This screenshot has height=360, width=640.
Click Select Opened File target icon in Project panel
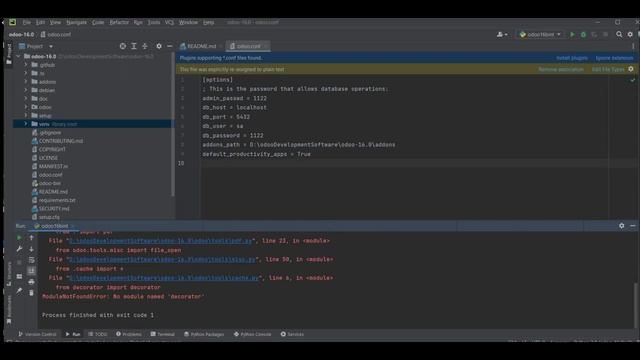(x=122, y=46)
